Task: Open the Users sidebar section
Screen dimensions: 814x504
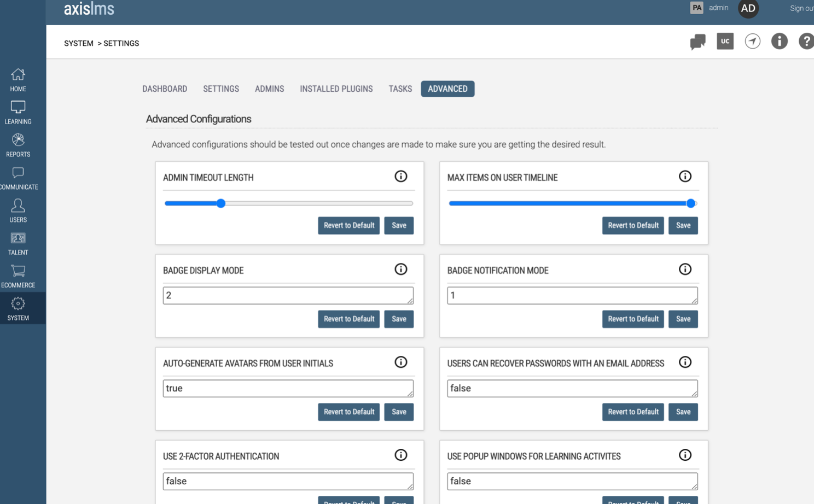Action: (18, 211)
